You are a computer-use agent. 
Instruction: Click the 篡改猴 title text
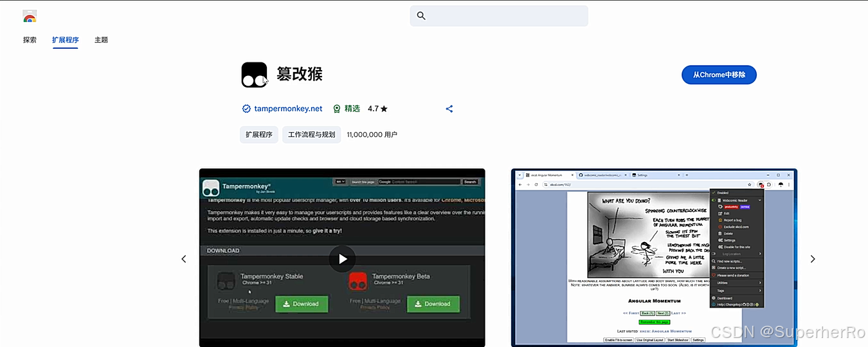[300, 74]
